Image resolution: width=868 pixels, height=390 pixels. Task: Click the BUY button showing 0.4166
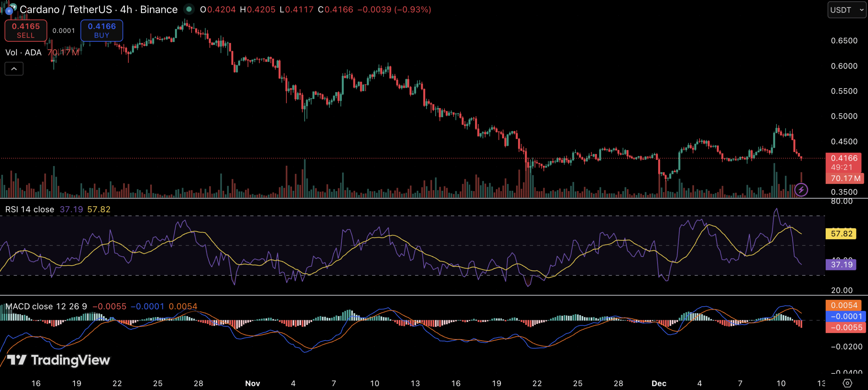101,30
